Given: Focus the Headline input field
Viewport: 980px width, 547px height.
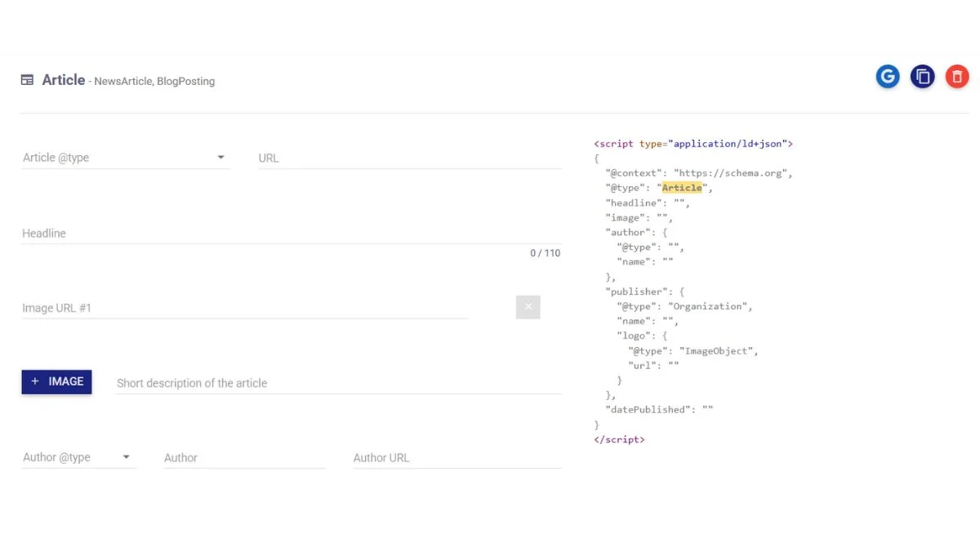Looking at the screenshot, I should (x=292, y=233).
